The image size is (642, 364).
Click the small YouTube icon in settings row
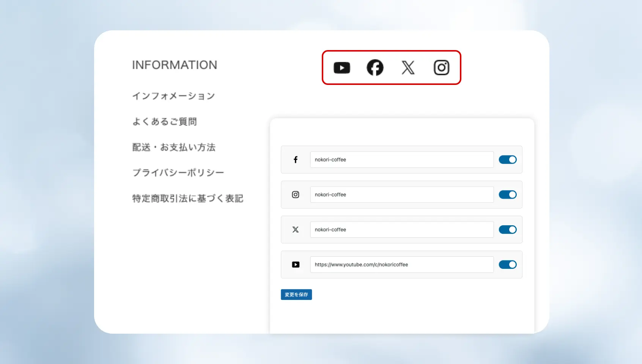pyautogui.click(x=296, y=265)
